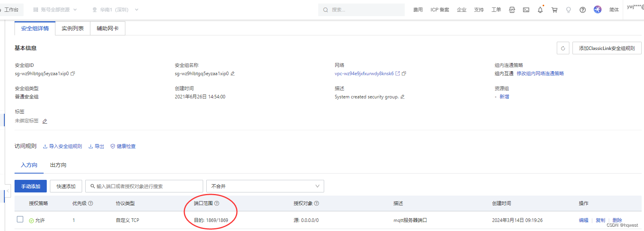This screenshot has height=231, width=644.
Task: Click the 快速添加 button
Action: point(66,186)
